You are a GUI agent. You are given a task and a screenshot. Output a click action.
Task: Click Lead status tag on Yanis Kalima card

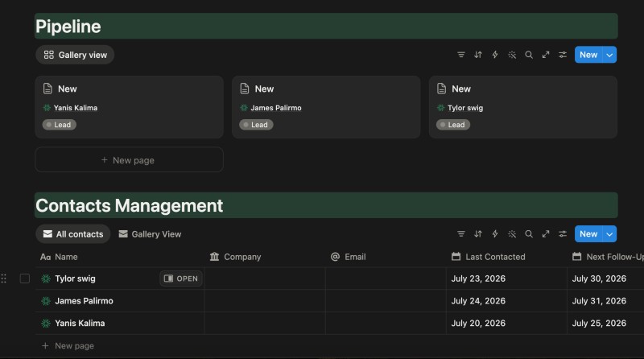click(59, 125)
